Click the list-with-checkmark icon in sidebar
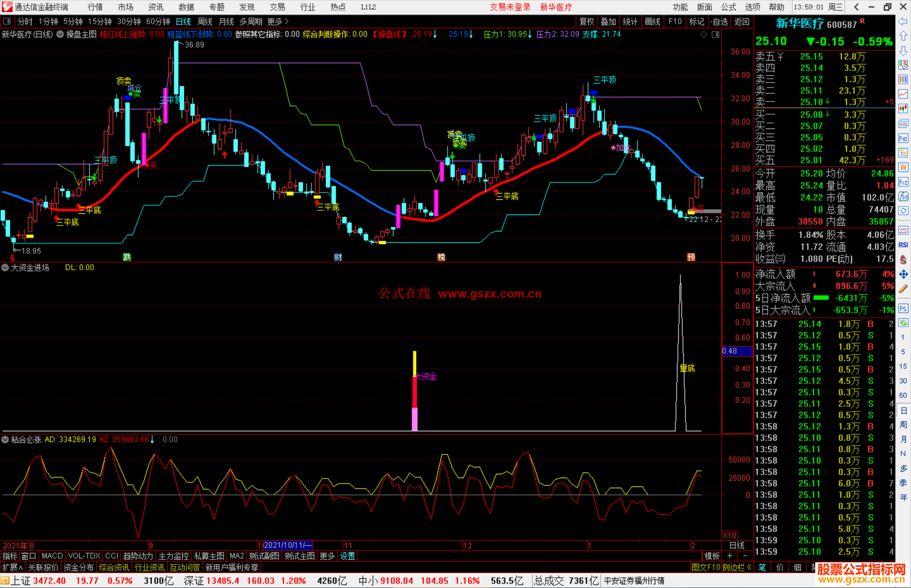 903,65
